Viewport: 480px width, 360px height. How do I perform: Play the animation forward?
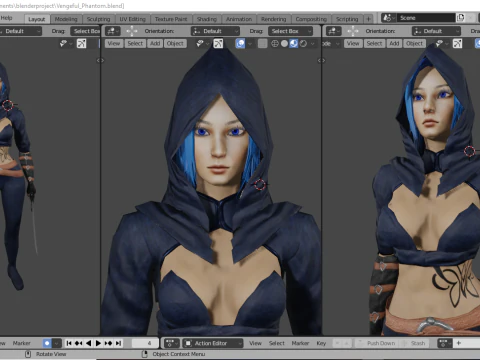[x=98, y=343]
